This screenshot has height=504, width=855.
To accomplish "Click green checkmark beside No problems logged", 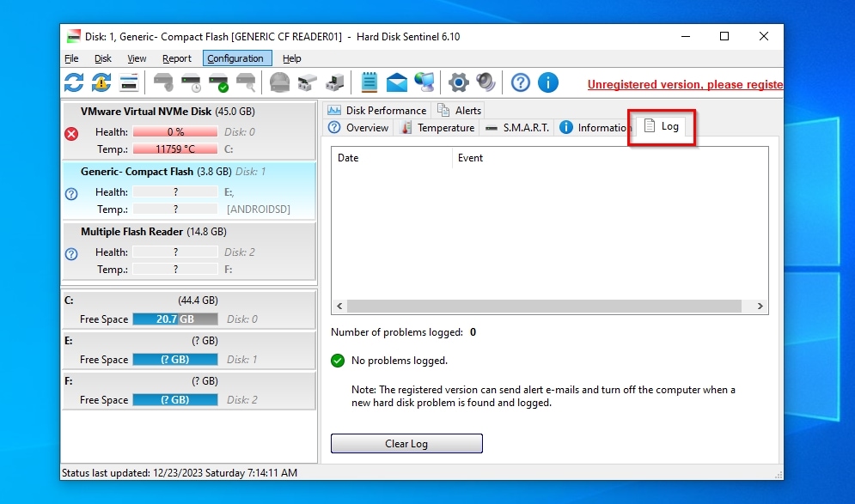I will pos(338,361).
